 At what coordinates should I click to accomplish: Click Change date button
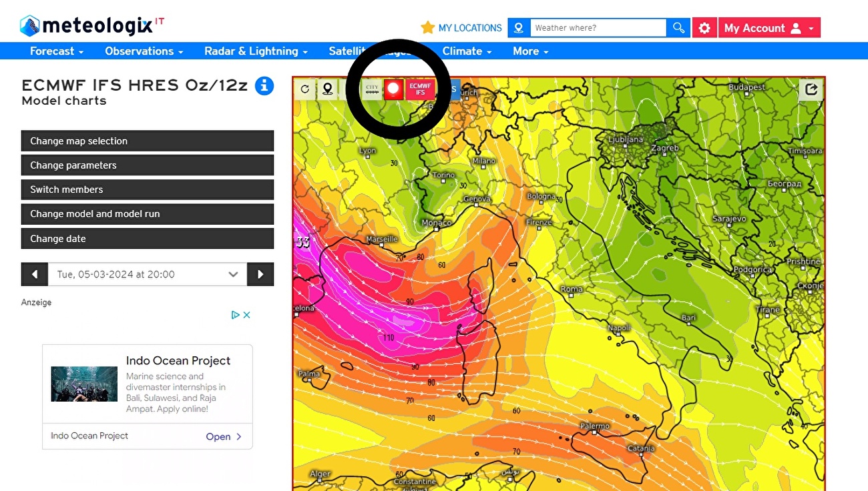(x=148, y=239)
